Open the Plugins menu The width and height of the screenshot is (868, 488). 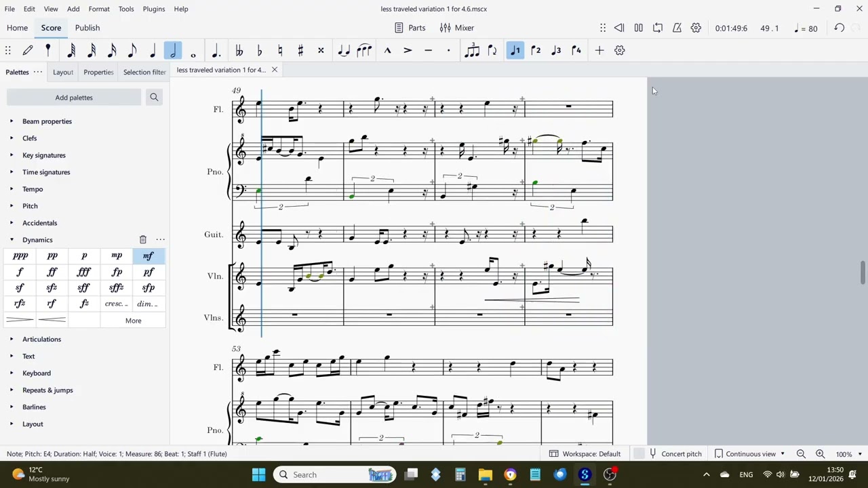tap(154, 9)
